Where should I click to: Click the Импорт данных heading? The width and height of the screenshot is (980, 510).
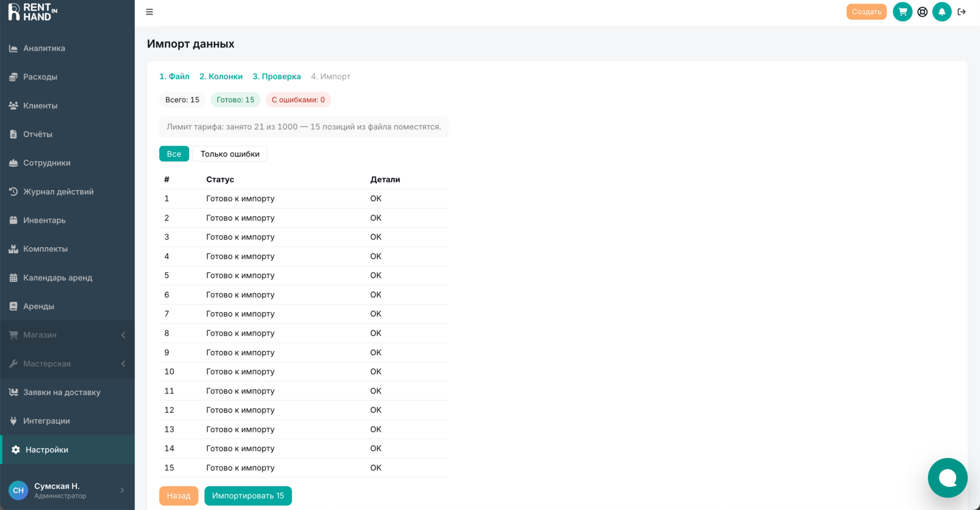(x=191, y=44)
